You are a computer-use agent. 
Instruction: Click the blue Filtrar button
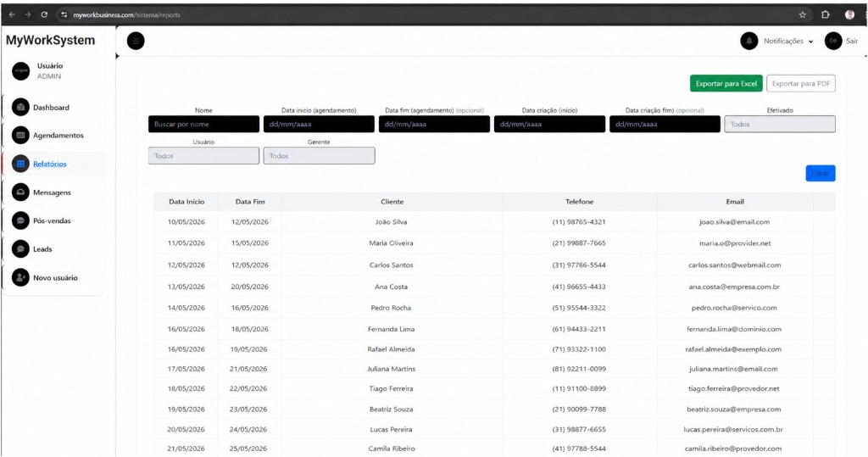tap(821, 173)
